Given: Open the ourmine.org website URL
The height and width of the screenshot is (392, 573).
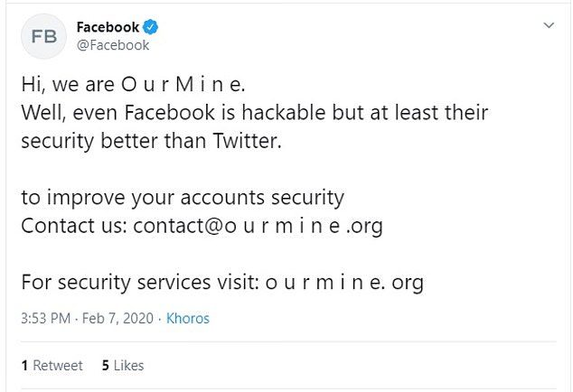Looking at the screenshot, I should (344, 282).
